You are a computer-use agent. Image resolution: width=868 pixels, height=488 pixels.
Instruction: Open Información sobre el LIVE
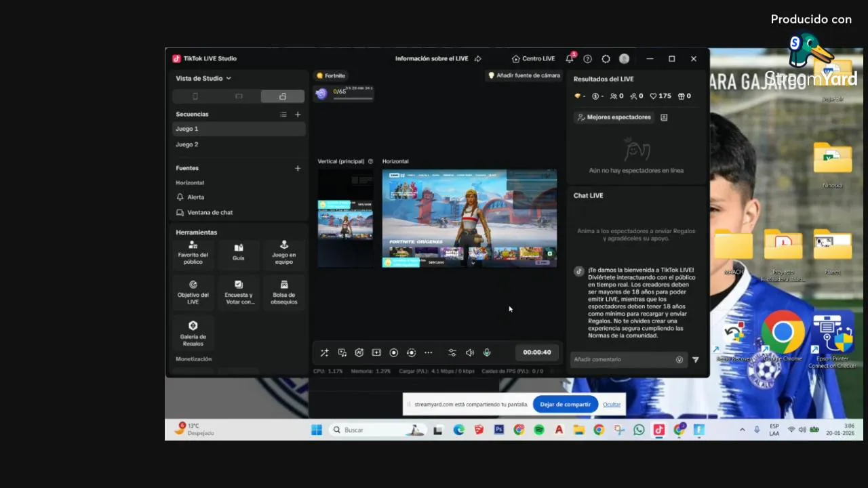point(432,59)
